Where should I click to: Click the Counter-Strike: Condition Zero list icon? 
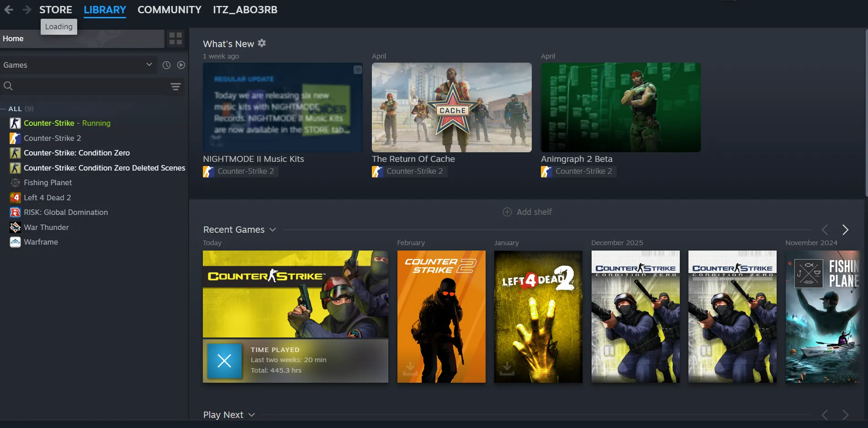click(x=16, y=153)
